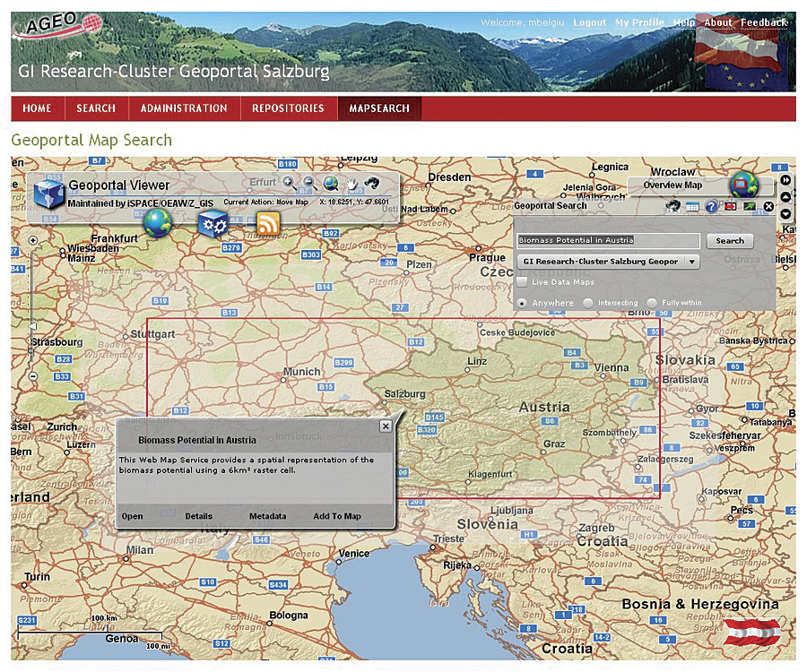Click the down arrow button on right strip
Viewport: 807px width, 672px height.
(x=785, y=213)
